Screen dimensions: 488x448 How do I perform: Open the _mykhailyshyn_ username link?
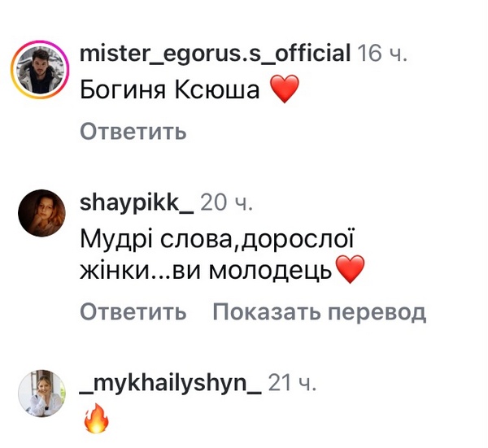[171, 383]
